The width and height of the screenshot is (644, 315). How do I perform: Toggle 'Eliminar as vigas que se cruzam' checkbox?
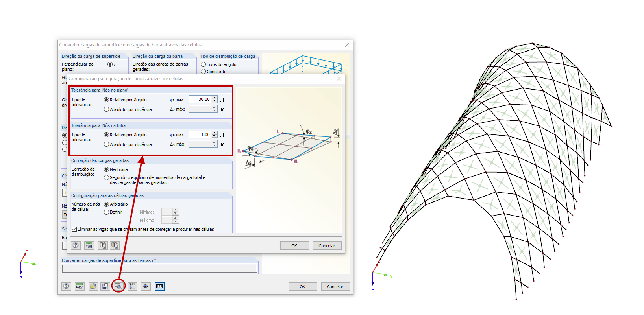[74, 229]
